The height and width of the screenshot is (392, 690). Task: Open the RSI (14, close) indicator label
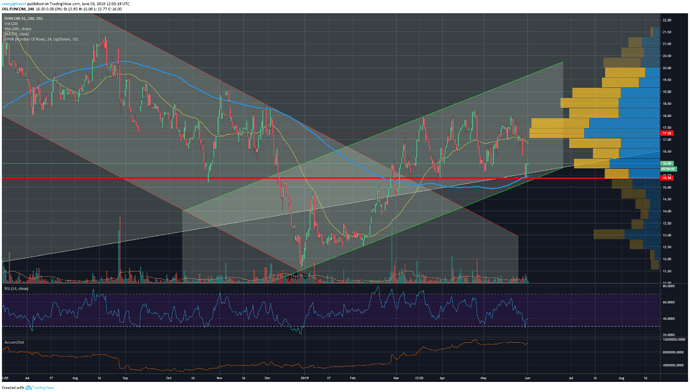[16, 289]
